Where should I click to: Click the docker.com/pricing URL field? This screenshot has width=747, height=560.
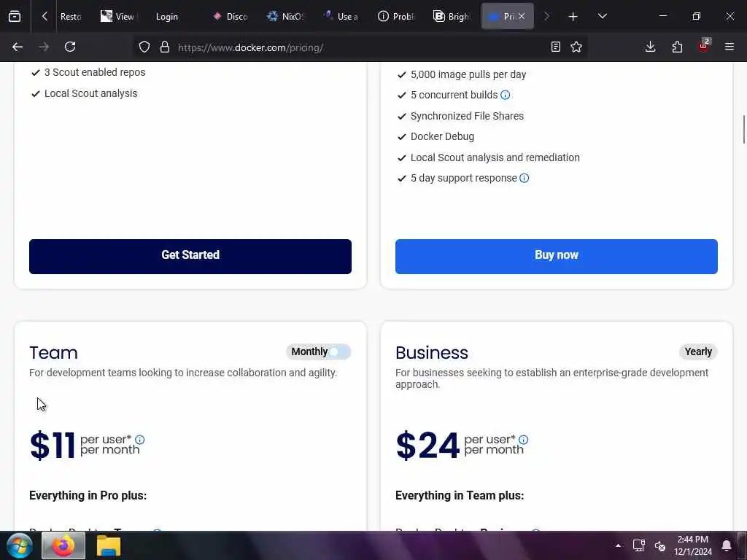tap(362, 47)
